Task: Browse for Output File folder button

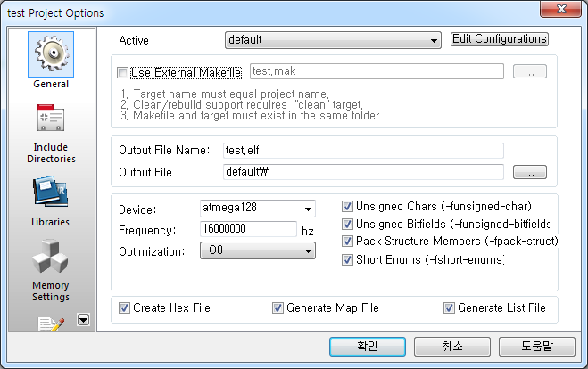Action: tap(529, 173)
